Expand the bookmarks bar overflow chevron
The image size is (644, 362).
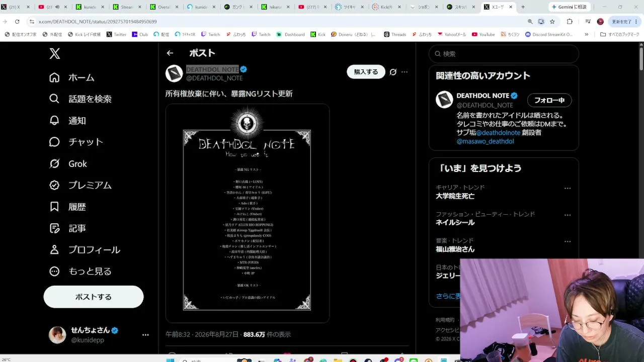pyautogui.click(x=586, y=35)
